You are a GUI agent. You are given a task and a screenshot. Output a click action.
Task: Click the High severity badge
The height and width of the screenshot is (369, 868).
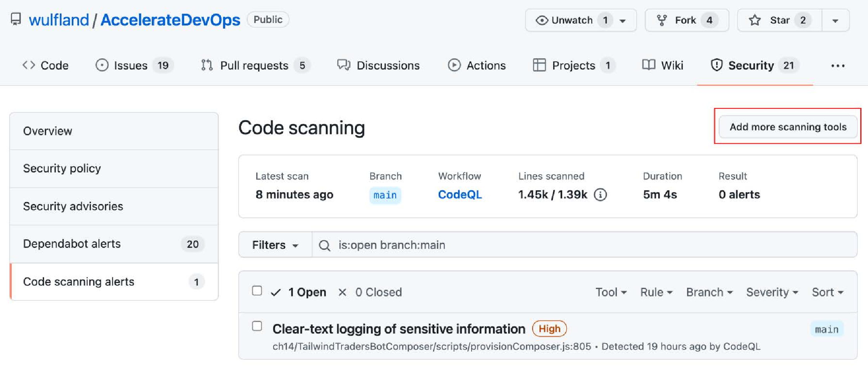549,329
